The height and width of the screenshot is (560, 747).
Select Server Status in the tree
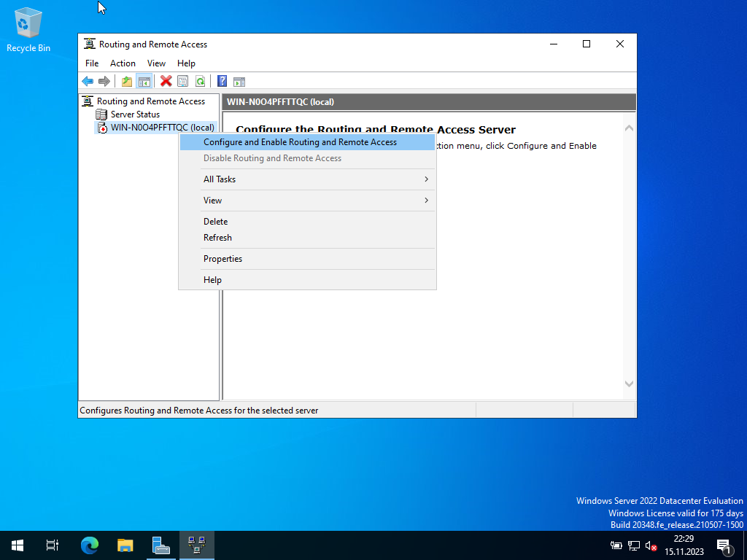click(135, 114)
